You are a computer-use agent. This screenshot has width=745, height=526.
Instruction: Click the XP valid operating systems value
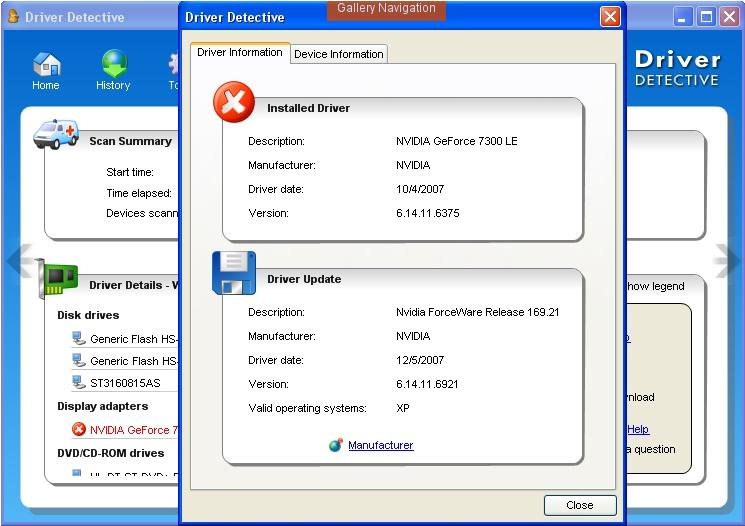click(403, 408)
